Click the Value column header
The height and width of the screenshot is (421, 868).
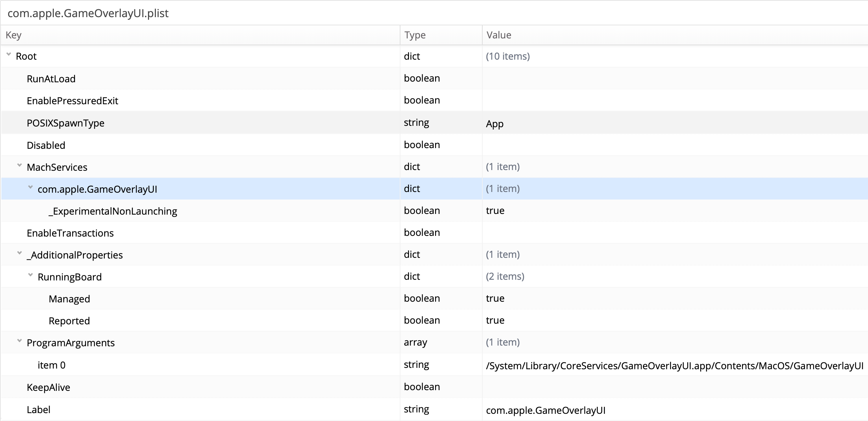click(499, 35)
